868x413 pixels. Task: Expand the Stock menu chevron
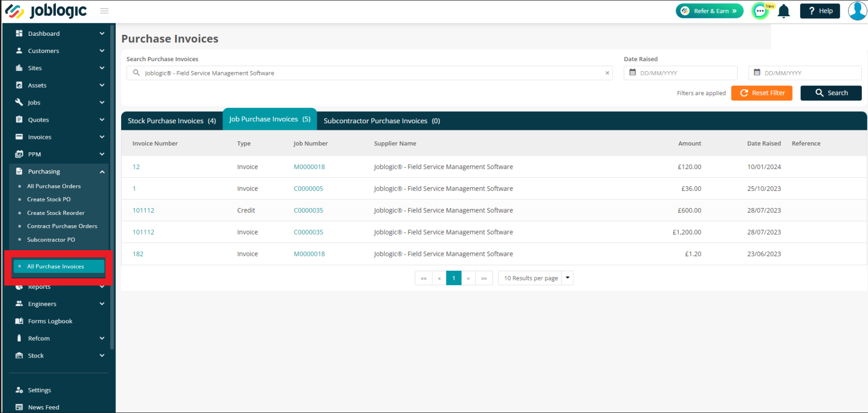click(102, 355)
